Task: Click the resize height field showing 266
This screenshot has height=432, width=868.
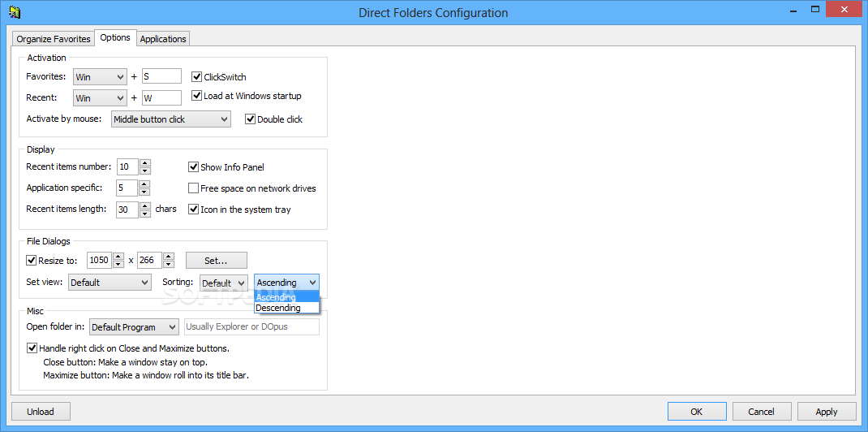Action: point(150,260)
